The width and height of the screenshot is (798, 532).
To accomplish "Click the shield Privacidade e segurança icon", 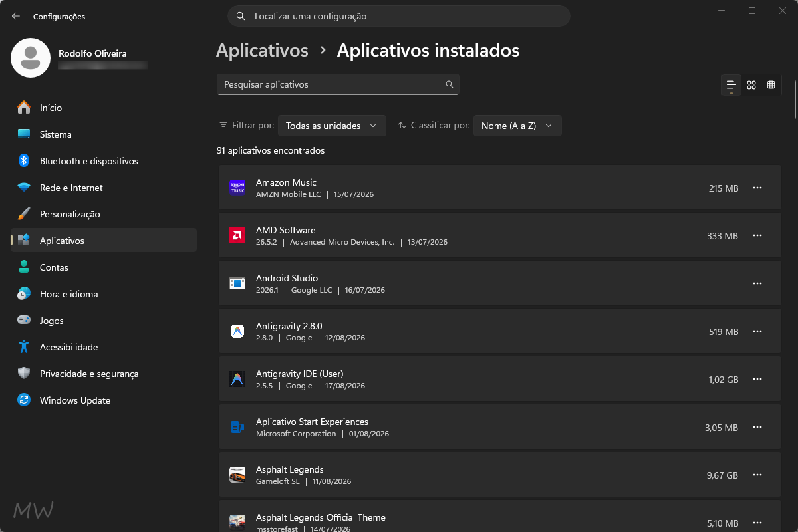I will click(24, 374).
